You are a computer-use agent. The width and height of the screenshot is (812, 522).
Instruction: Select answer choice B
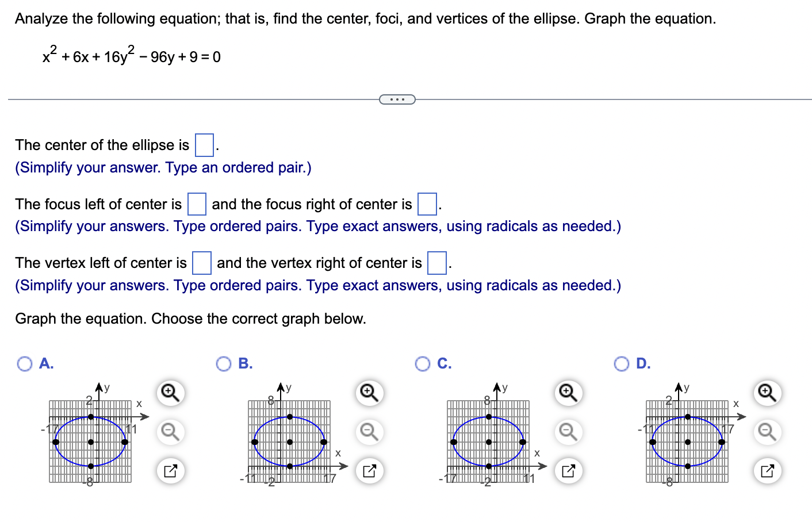[x=224, y=363]
